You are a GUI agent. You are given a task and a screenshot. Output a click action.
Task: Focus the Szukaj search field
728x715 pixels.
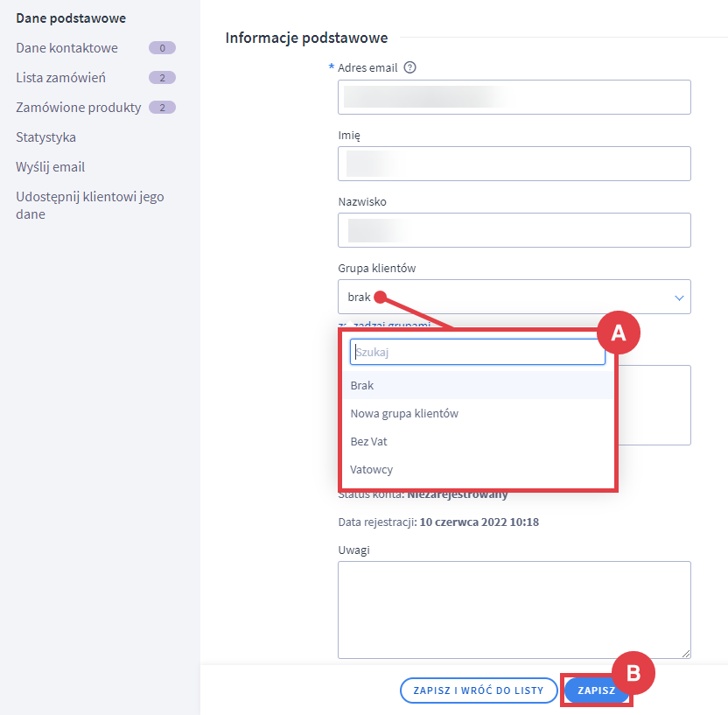tap(477, 352)
